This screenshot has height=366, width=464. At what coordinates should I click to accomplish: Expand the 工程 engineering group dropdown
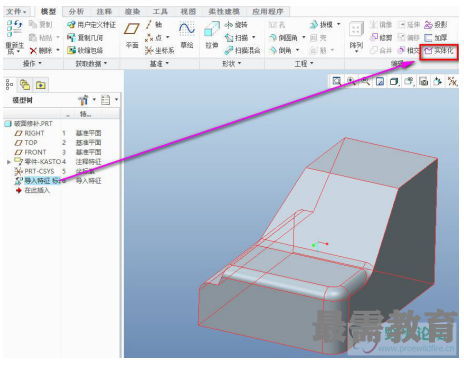point(304,63)
